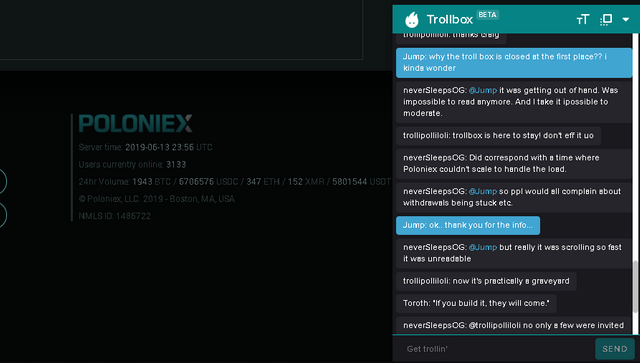Select "Did correspond with a time" message
Viewport: 640px width, 363px height.
pos(514,163)
